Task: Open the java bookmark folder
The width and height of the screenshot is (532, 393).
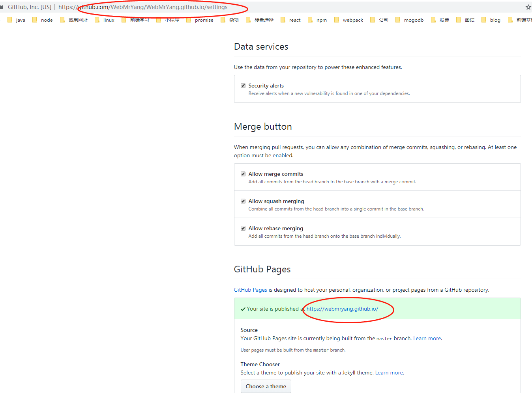Action: click(x=16, y=20)
